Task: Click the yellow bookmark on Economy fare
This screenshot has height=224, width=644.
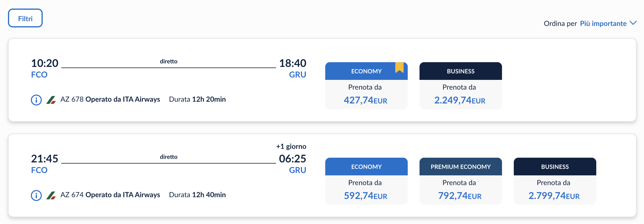Action: coord(399,67)
